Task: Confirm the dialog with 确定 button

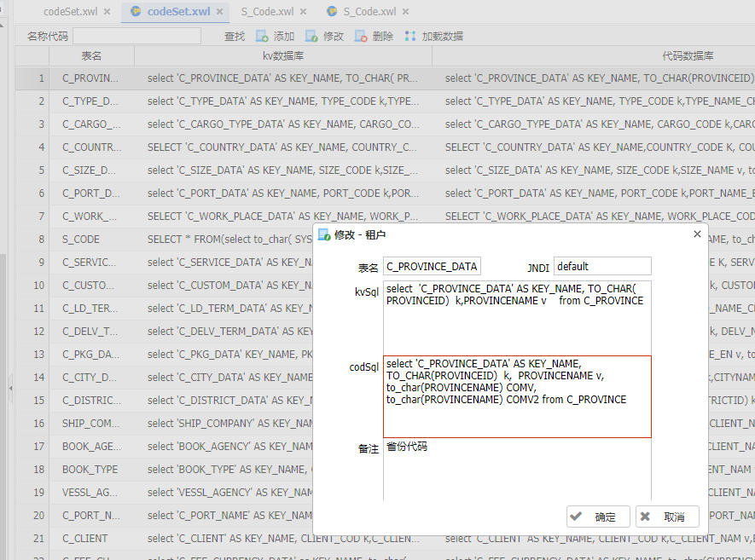Action: click(599, 517)
